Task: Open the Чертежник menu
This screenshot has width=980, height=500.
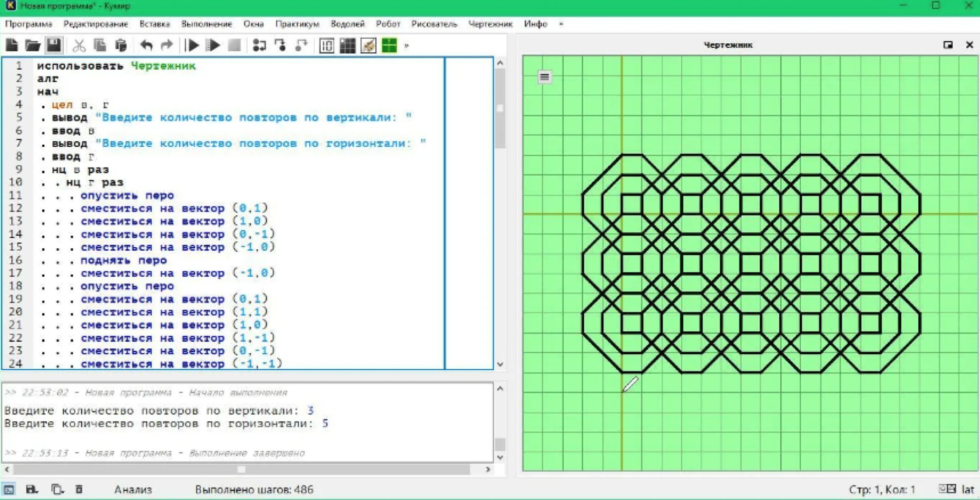Action: click(490, 24)
